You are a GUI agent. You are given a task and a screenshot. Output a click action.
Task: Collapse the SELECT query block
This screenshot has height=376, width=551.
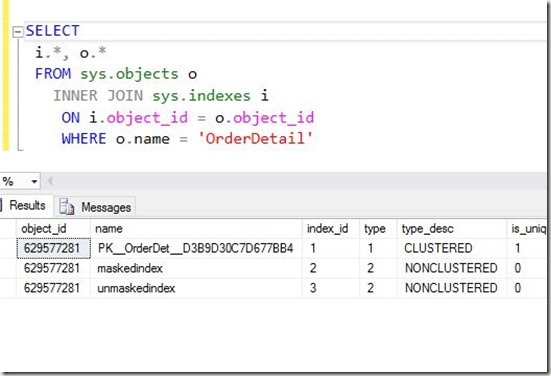17,32
